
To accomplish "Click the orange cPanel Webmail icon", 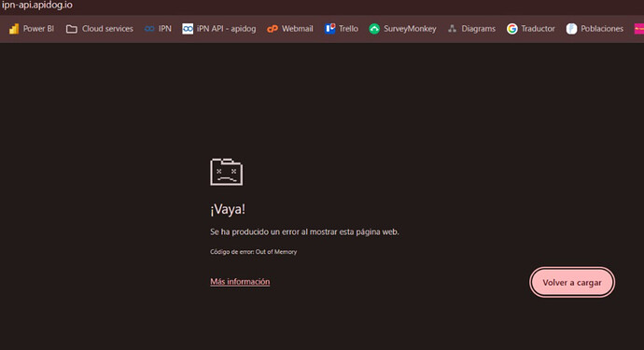I will point(273,29).
